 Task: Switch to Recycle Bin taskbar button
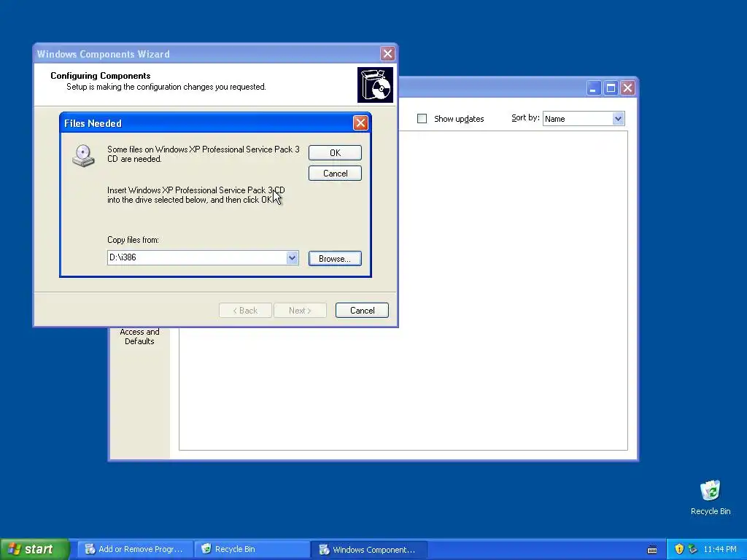click(252, 550)
